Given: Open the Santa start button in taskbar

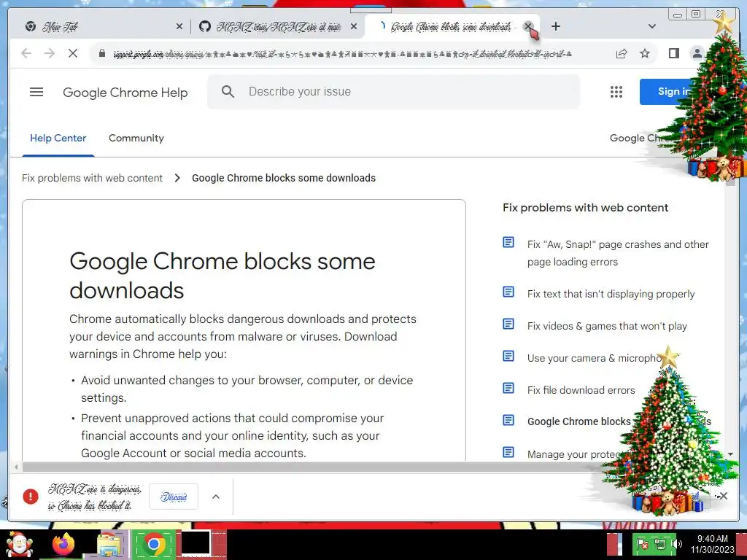Looking at the screenshot, I should [x=19, y=545].
